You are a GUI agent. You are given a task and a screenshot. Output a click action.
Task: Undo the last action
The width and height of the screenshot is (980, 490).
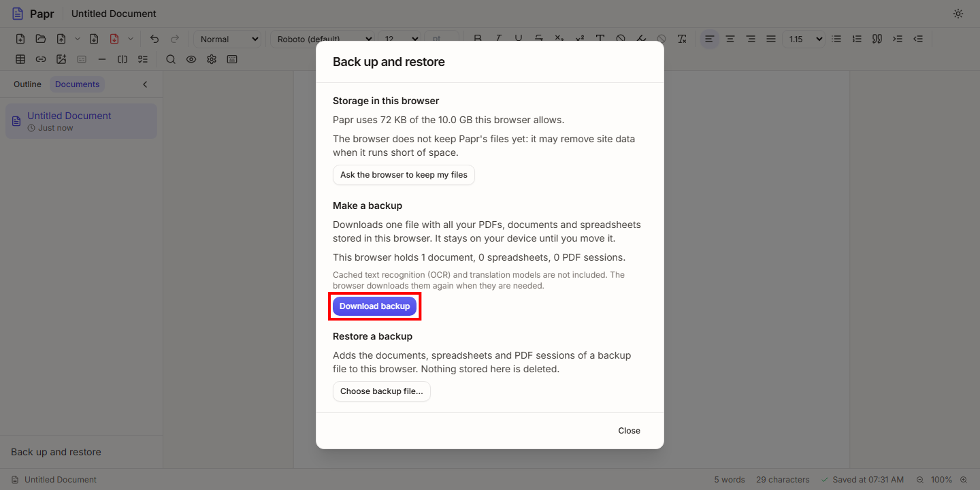pos(154,39)
